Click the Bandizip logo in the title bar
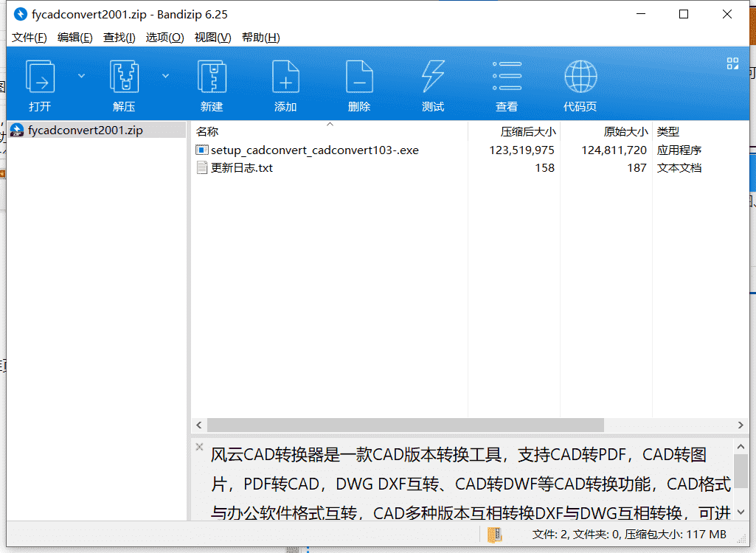Image resolution: width=756 pixels, height=553 pixels. pyautogui.click(x=20, y=15)
